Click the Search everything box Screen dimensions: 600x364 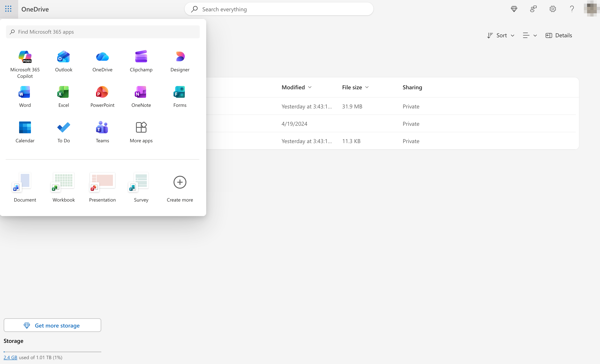click(x=279, y=9)
